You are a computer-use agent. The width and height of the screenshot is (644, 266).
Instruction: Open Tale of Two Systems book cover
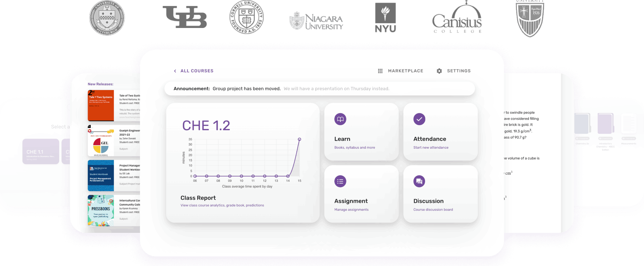101,105
